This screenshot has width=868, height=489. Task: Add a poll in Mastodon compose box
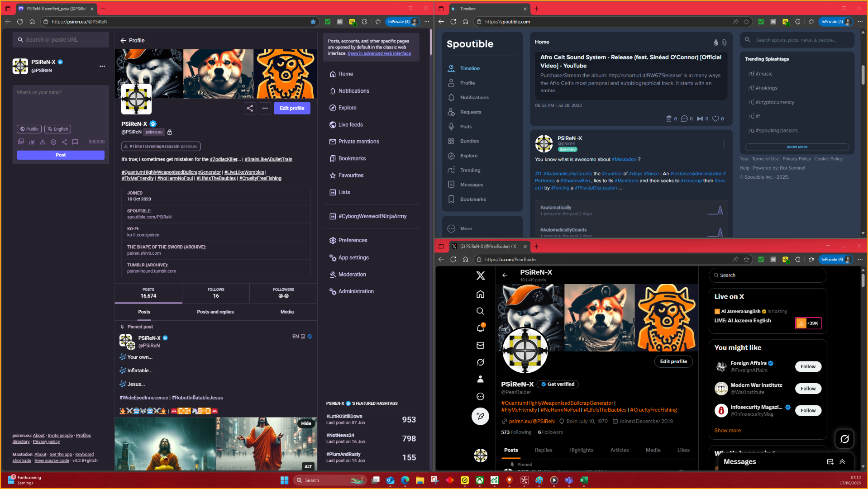coord(32,142)
